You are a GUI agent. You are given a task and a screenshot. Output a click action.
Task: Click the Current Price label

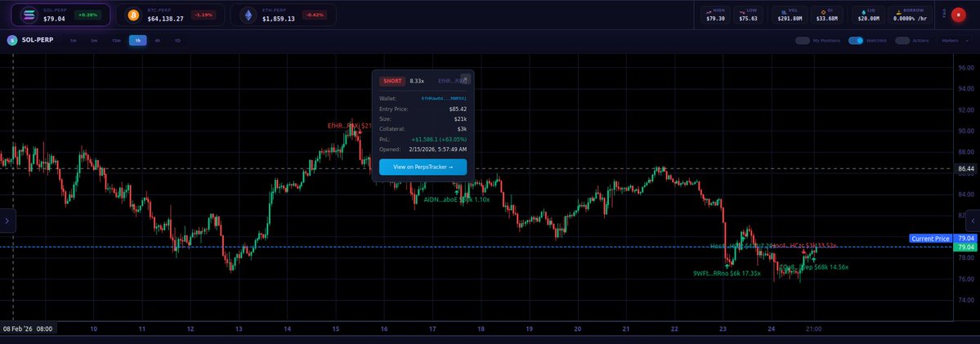[x=931, y=239]
